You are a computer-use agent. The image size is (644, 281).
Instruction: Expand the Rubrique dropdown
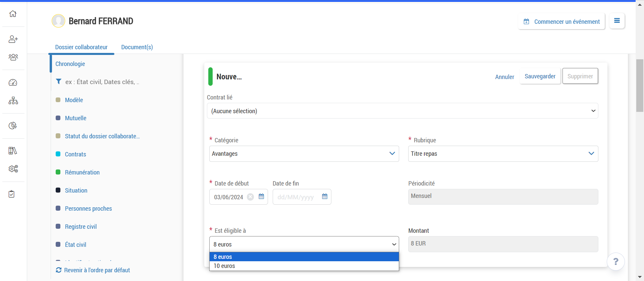[503, 154]
